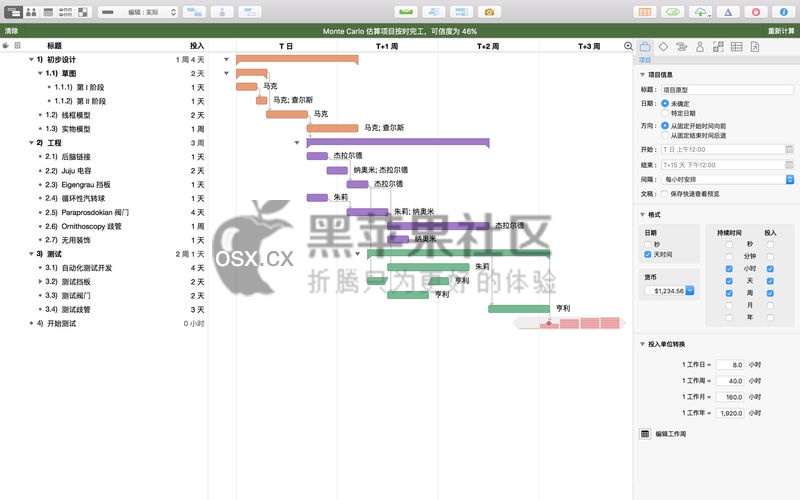Click the 项目原型 title input field
The width and height of the screenshot is (800, 500).
click(x=728, y=90)
